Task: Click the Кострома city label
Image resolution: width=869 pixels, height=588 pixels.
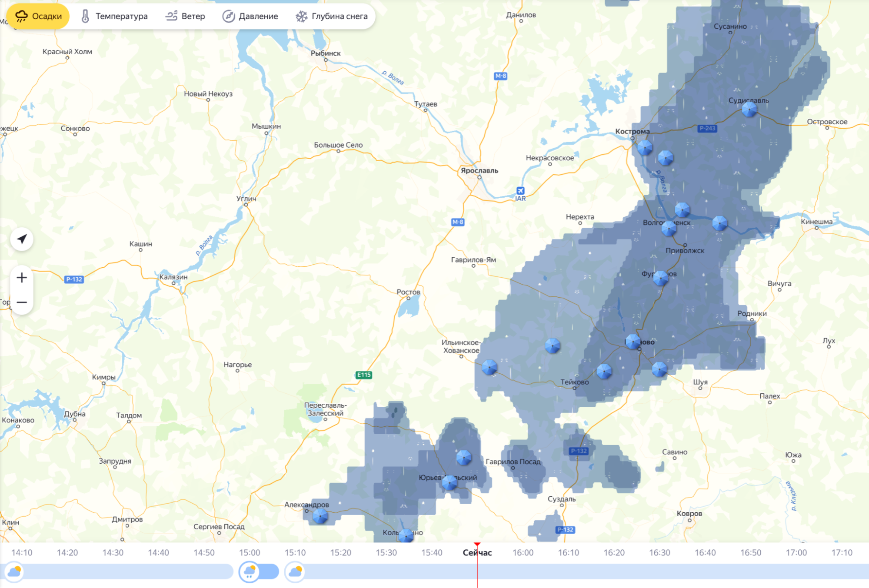Action: (x=632, y=131)
